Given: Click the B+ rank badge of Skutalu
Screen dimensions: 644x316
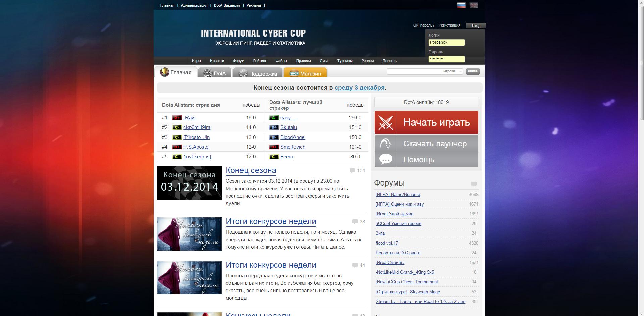Looking at the screenshot, I should coord(274,127).
